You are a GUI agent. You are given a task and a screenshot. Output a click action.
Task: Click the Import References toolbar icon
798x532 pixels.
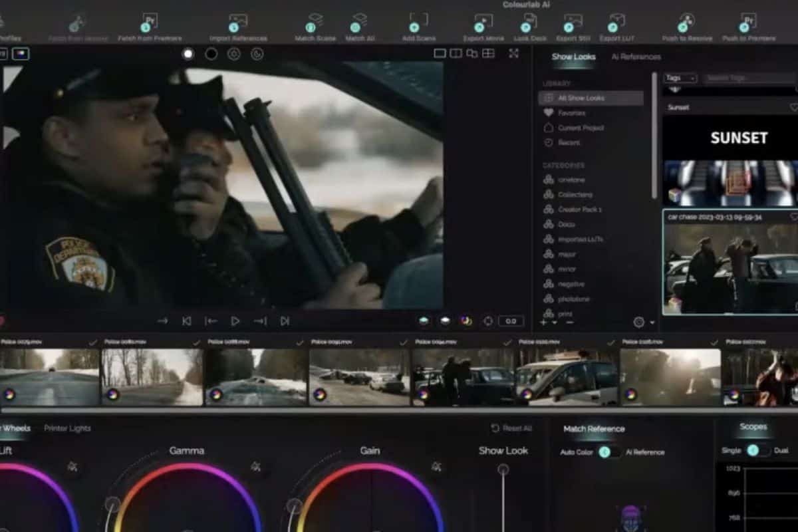coord(237,23)
